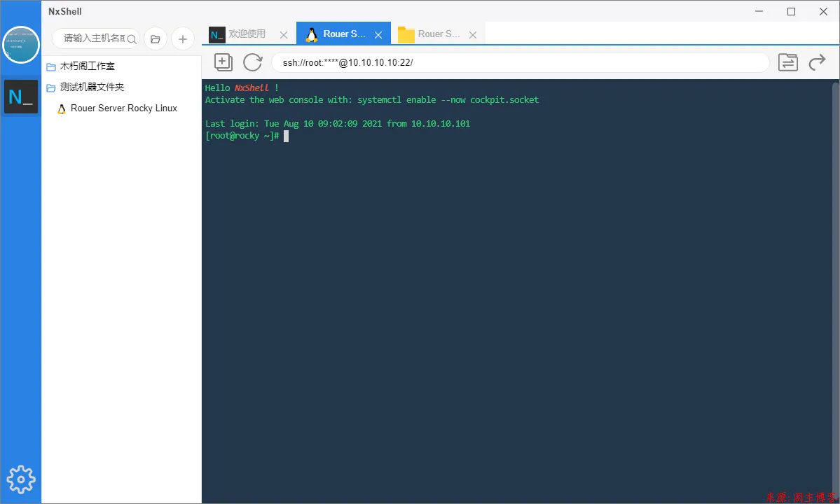Switch to the Rouer S... file browser tab
840x504 pixels.
(439, 34)
